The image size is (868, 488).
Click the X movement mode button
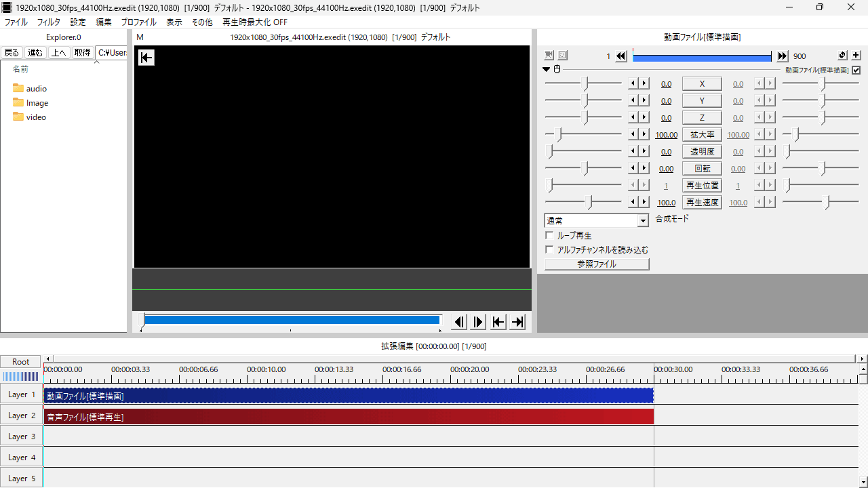point(702,84)
